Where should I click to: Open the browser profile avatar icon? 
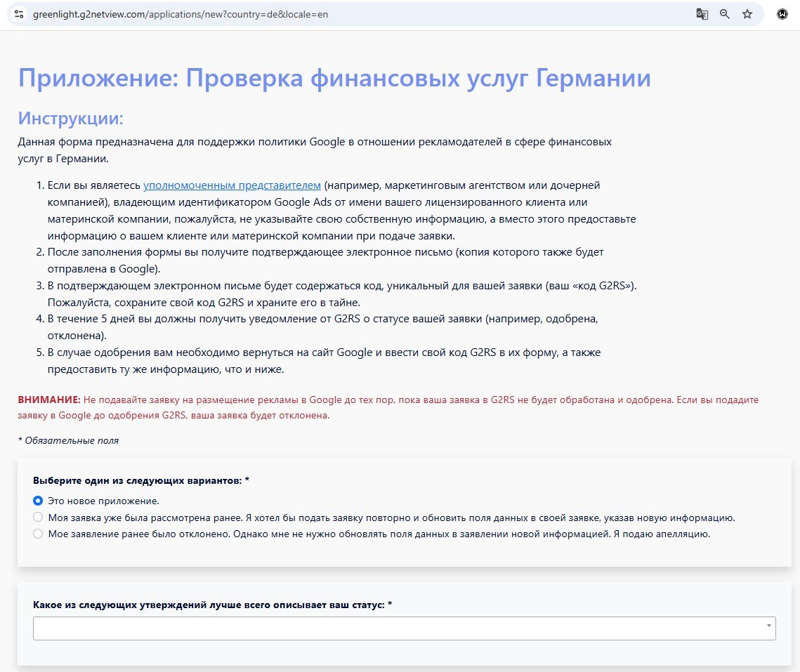click(782, 14)
